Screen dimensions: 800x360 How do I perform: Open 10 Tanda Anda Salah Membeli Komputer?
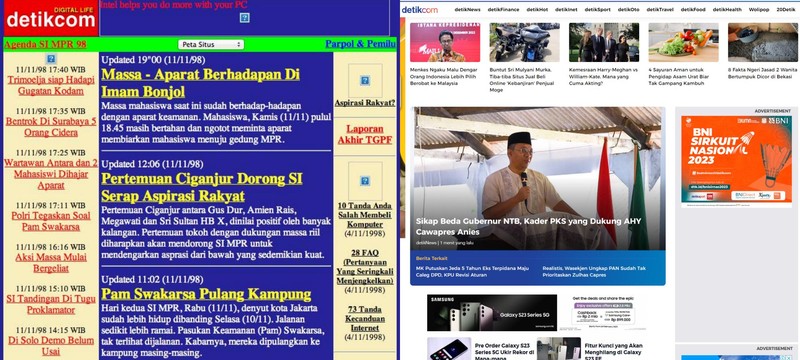[x=365, y=215]
